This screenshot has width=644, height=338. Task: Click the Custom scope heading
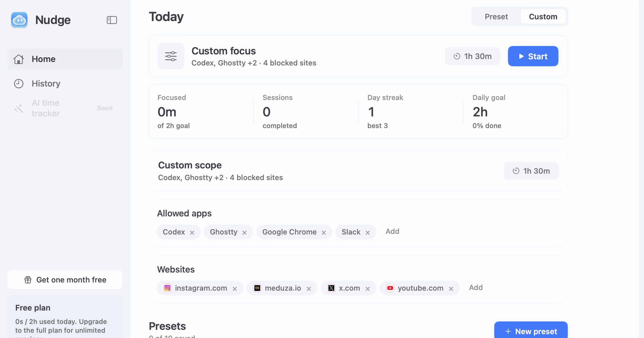click(190, 165)
